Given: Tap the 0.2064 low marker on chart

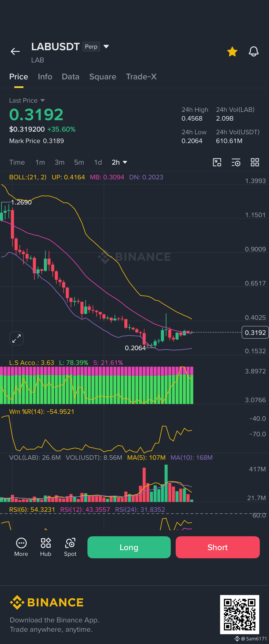Looking at the screenshot, I should 135,348.
